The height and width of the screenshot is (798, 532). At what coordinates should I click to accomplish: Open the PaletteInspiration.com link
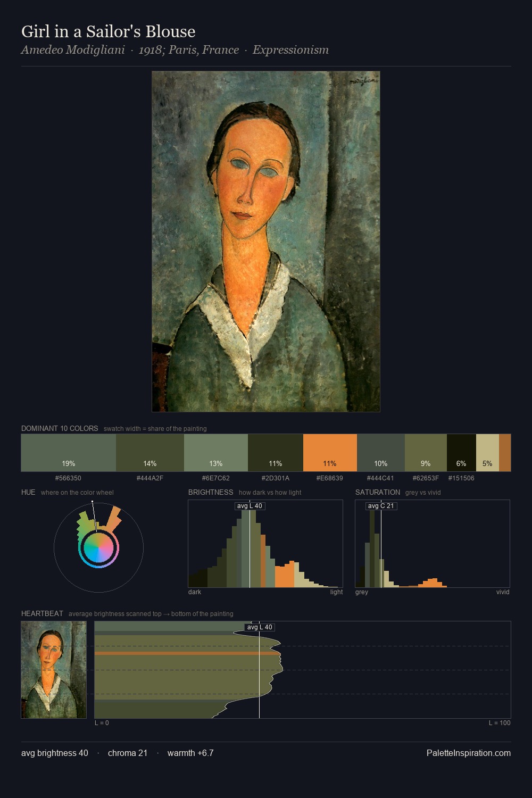coord(469,753)
